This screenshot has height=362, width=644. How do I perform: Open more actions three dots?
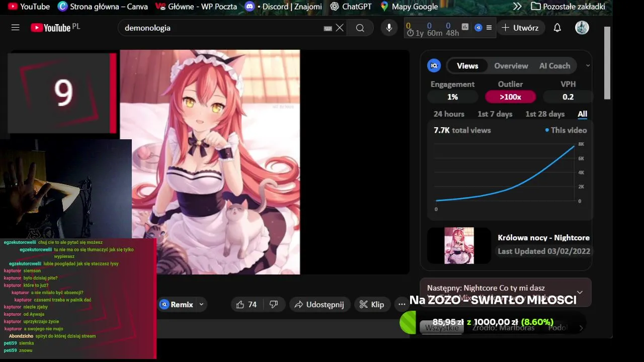401,304
